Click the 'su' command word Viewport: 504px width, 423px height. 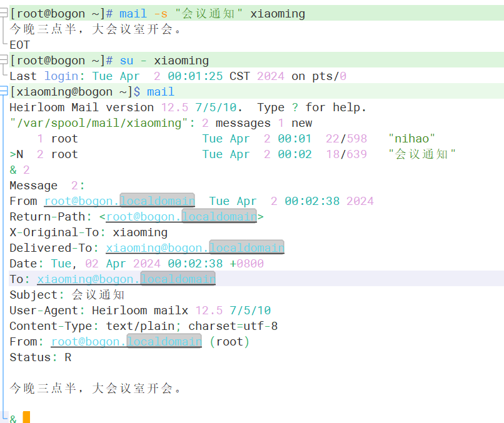pos(127,61)
